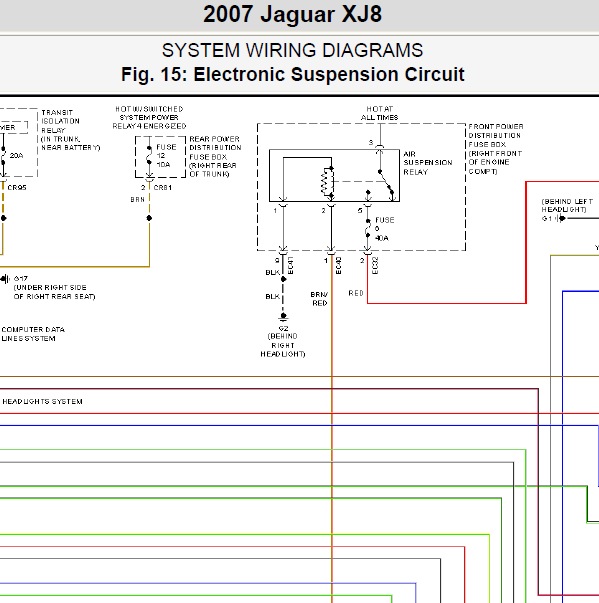Click the 'RED' wire label
The image size is (599, 603).
point(356,293)
